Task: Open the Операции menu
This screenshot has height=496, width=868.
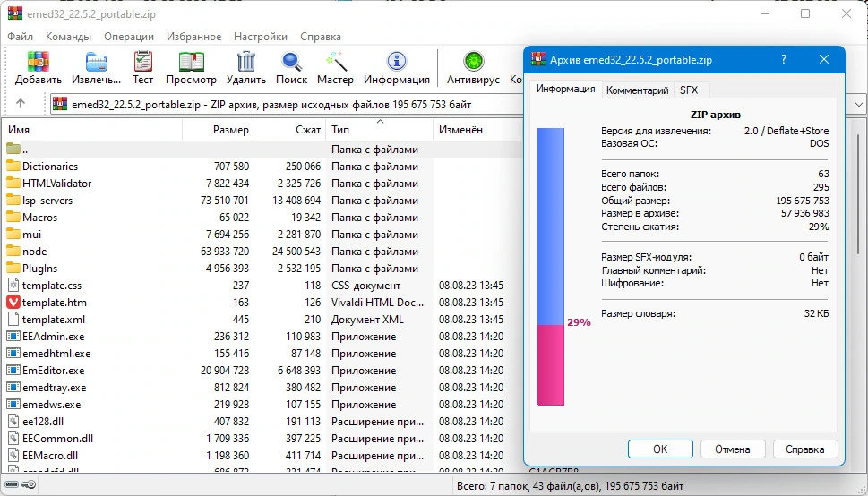Action: click(x=129, y=37)
